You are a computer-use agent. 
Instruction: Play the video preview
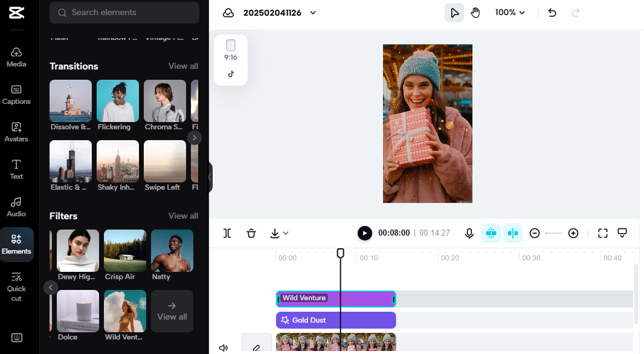[365, 233]
